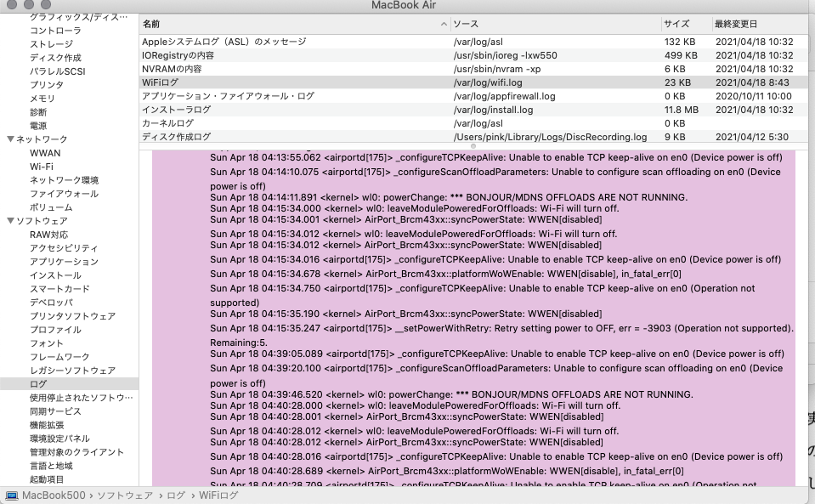
Task: Collapse the ソフトウェア section in sidebar
Action: [10, 221]
